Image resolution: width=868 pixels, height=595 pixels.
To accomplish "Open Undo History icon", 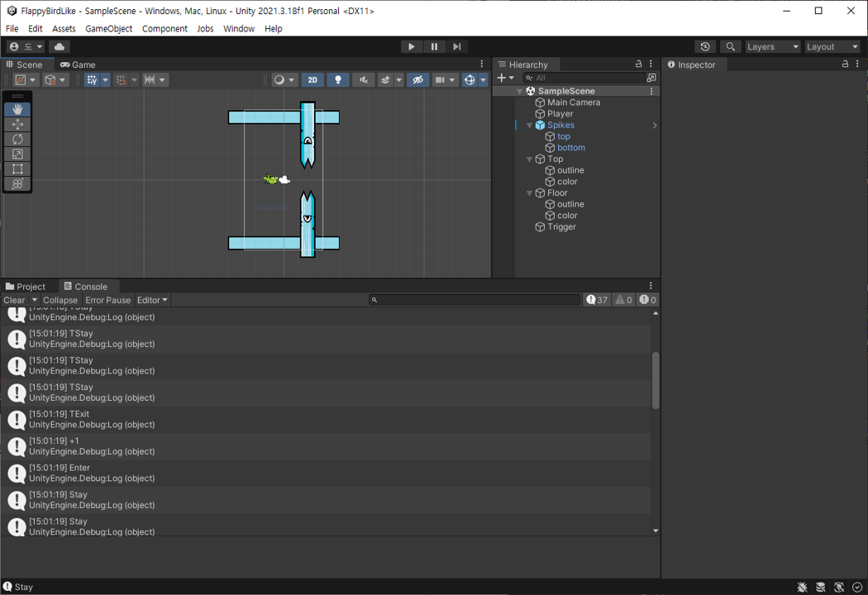I will [x=704, y=46].
